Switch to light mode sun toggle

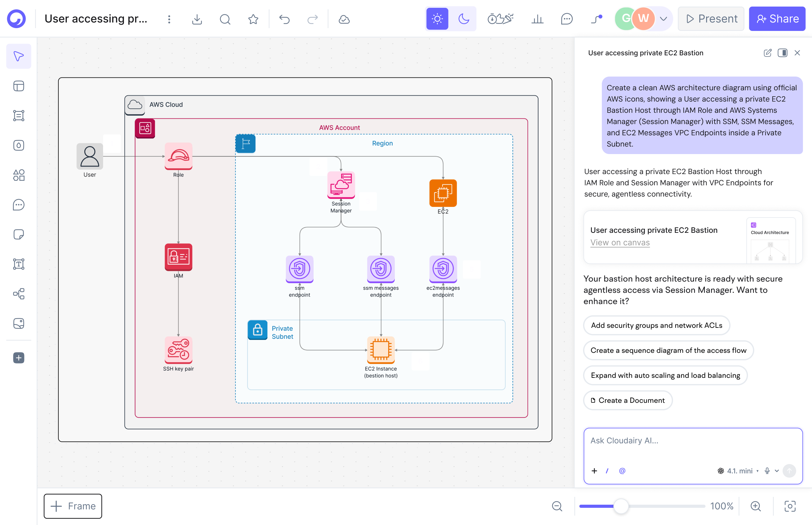(x=437, y=19)
